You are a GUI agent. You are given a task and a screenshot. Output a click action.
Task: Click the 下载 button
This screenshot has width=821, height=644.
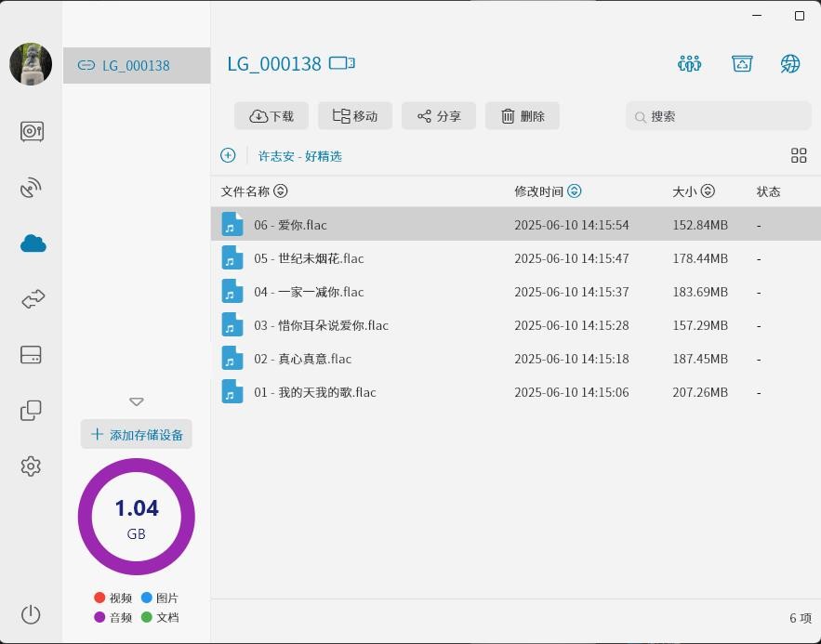[x=271, y=116]
